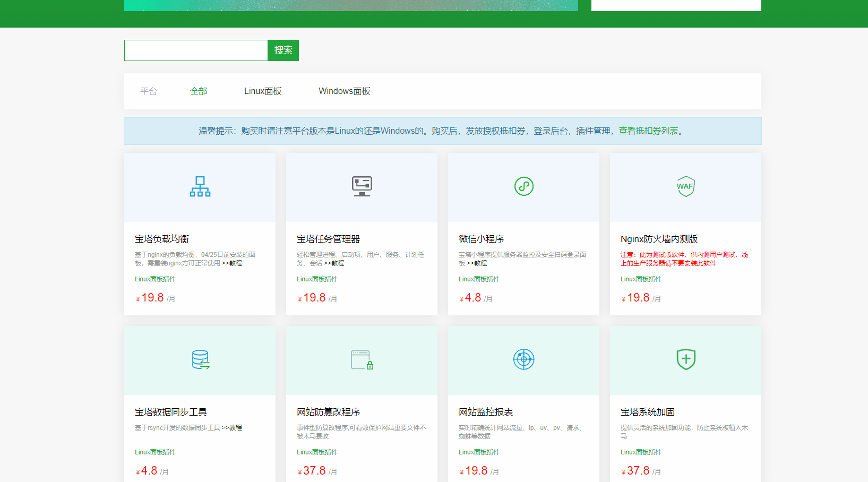The height and width of the screenshot is (482, 868).
Task: Open the 教程 link for 宝塔负载均衡
Action: (232, 263)
